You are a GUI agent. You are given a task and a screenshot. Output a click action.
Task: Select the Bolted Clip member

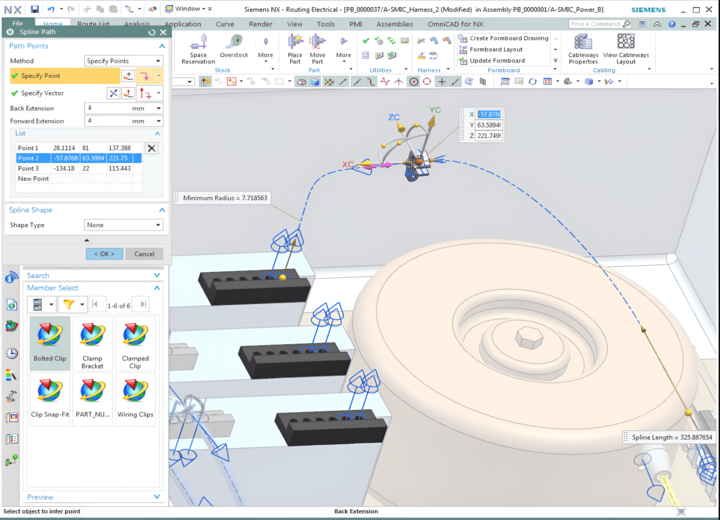tap(50, 343)
